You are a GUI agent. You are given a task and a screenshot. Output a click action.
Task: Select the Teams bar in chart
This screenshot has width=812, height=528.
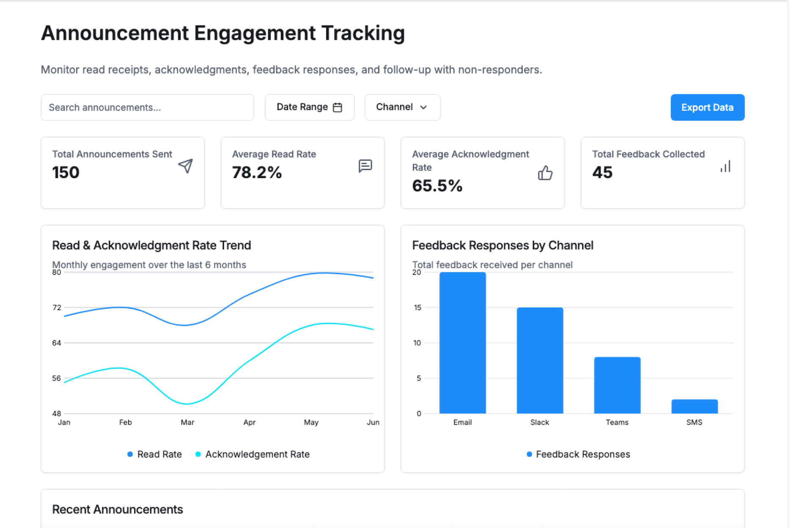[617, 385]
